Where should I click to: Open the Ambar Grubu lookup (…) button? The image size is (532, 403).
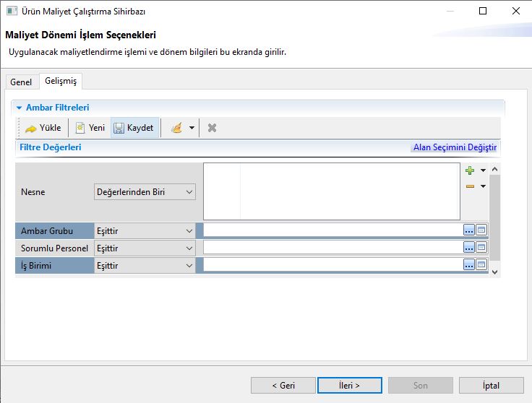click(x=469, y=230)
